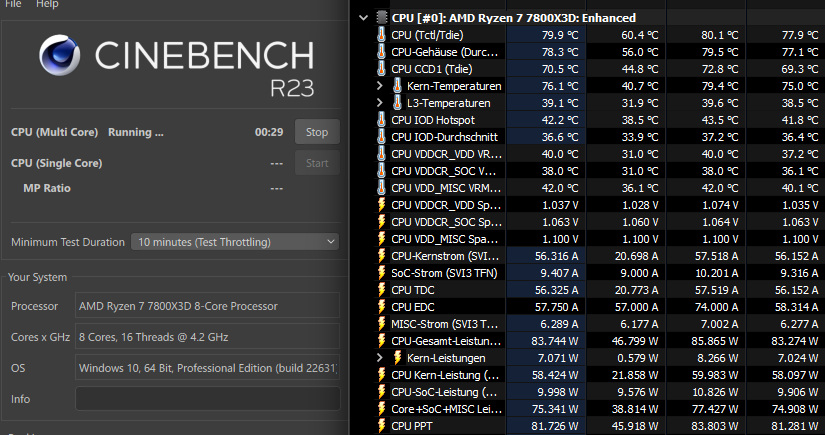Image resolution: width=825 pixels, height=435 pixels.
Task: Click lightning icon beside CPU Kern-Leistung row
Action: coord(381,375)
